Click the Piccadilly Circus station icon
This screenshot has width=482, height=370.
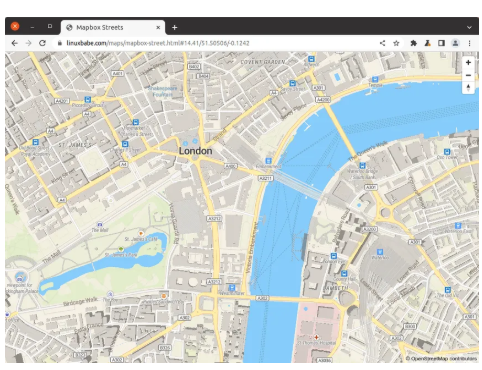(88, 99)
